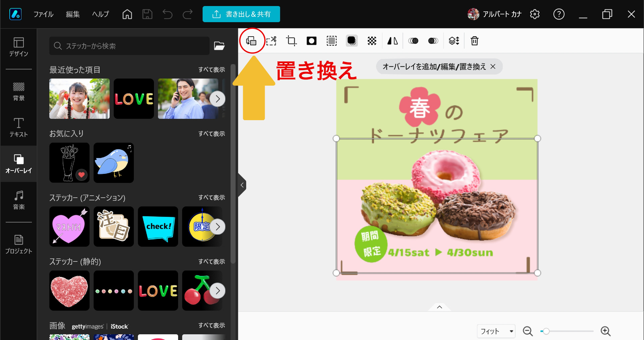Image resolution: width=644 pixels, height=340 pixels.
Task: Select the recent LOVE sticker thumbnail
Action: click(x=134, y=99)
